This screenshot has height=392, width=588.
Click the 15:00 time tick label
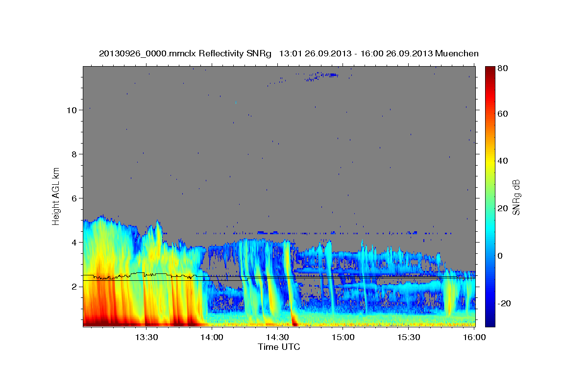point(343,338)
